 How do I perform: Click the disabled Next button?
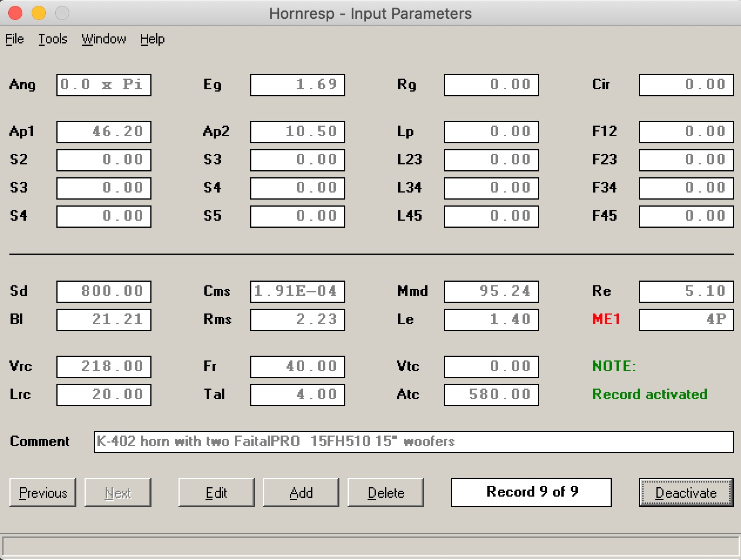118,492
